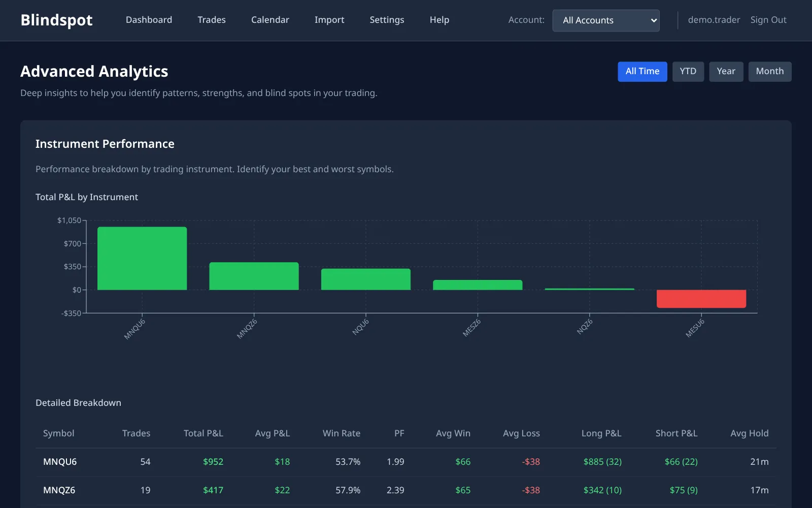Image resolution: width=812 pixels, height=508 pixels.
Task: Click the 1.99 profit factor cell
Action: click(x=395, y=462)
